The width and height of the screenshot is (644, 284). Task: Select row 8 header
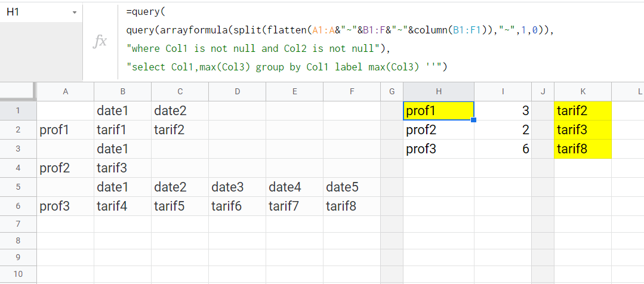[18, 241]
